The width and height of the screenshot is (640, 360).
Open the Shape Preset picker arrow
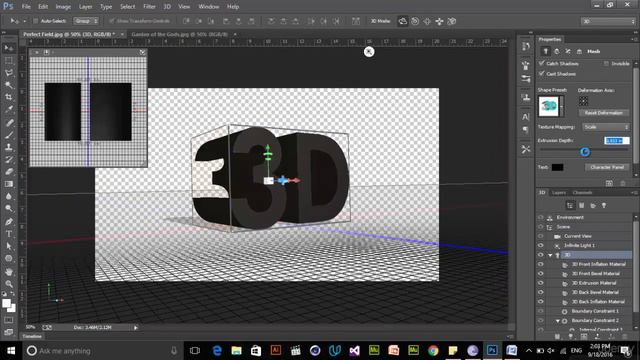pyautogui.click(x=562, y=106)
